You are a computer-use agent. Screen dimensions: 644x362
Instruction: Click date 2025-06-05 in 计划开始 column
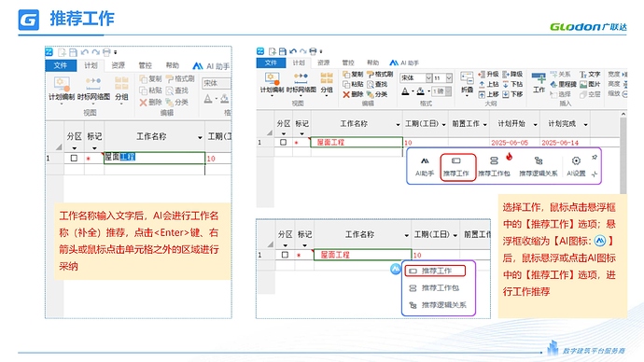510,143
